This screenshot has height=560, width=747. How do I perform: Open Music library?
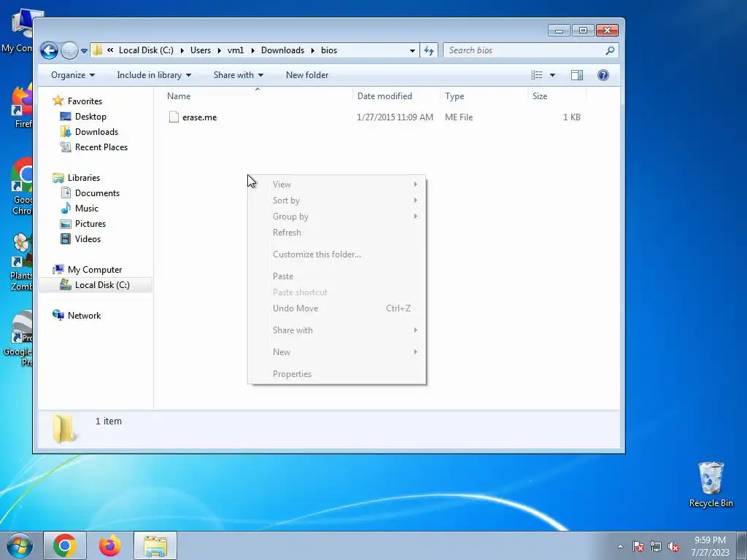(86, 208)
